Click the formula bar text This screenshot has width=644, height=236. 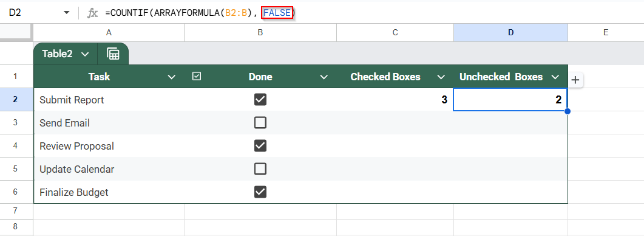200,13
